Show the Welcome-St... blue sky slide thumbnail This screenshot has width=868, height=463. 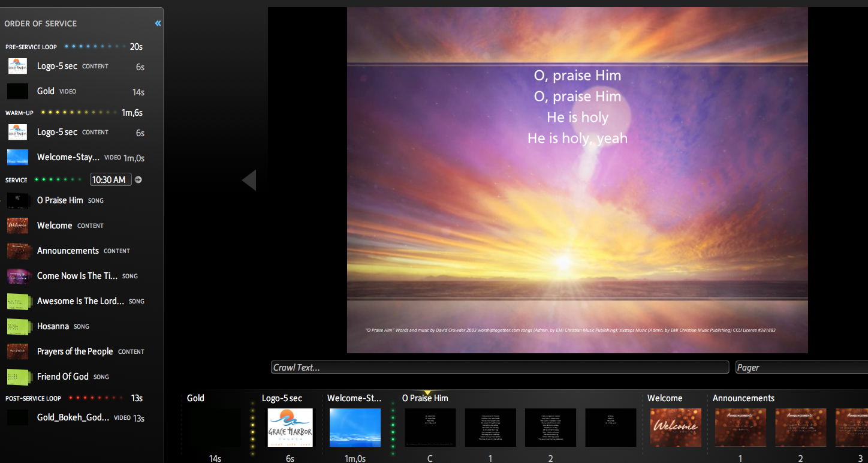(x=355, y=428)
